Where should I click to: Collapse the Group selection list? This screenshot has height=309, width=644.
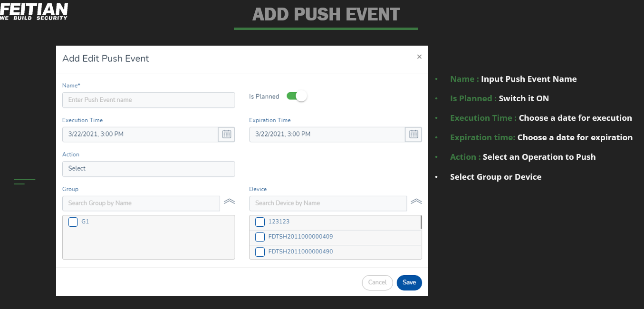pyautogui.click(x=229, y=201)
